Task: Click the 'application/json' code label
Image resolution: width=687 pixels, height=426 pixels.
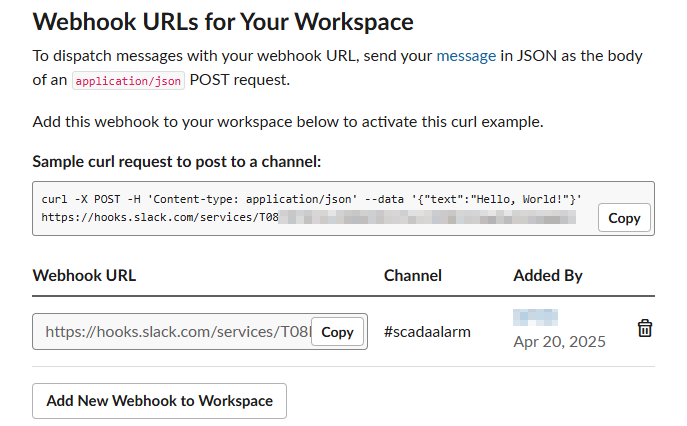Action: pyautogui.click(x=128, y=81)
